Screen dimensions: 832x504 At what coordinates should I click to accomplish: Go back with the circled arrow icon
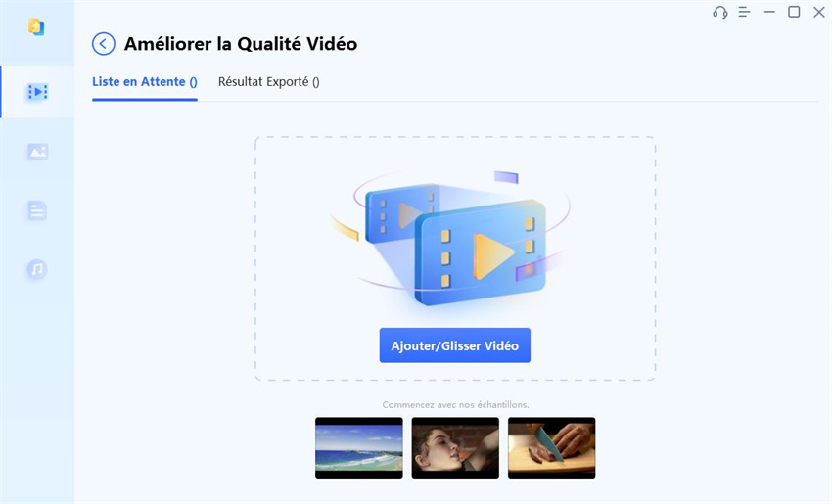click(104, 44)
